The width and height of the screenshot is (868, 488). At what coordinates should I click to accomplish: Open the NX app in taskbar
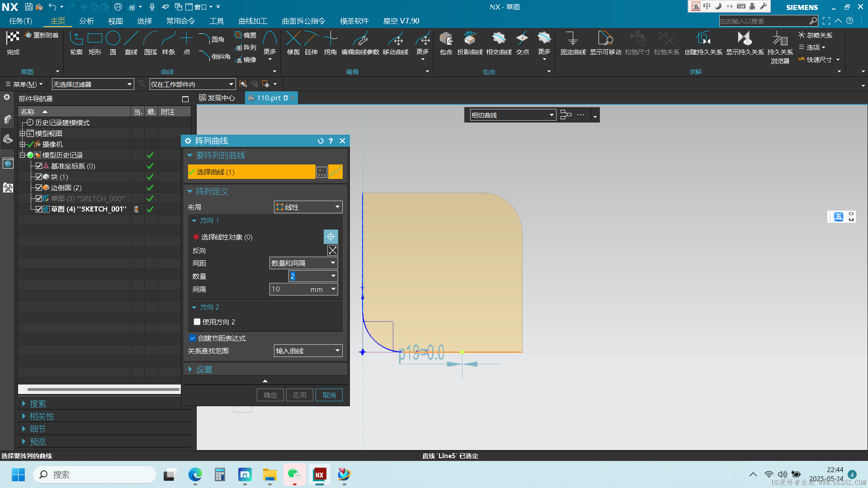point(320,474)
